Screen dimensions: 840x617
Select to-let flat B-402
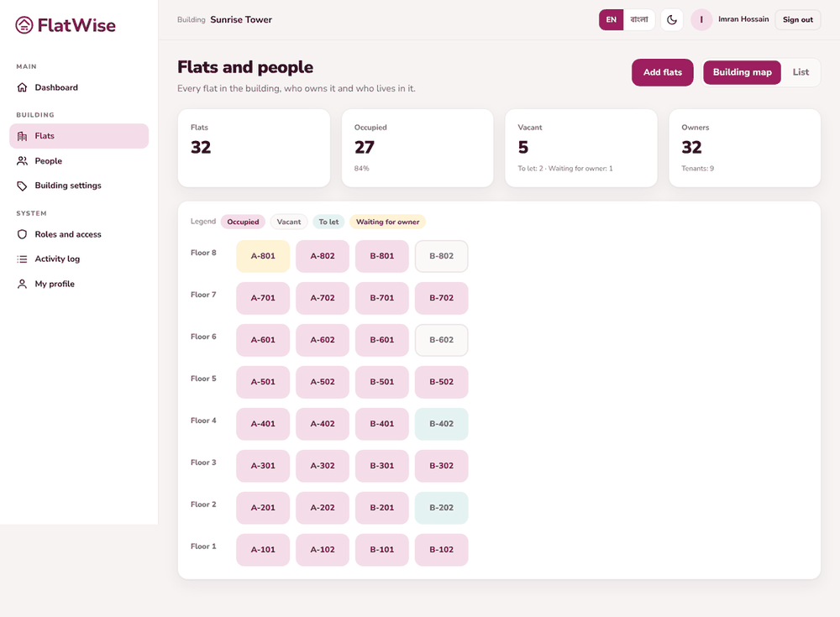point(442,424)
